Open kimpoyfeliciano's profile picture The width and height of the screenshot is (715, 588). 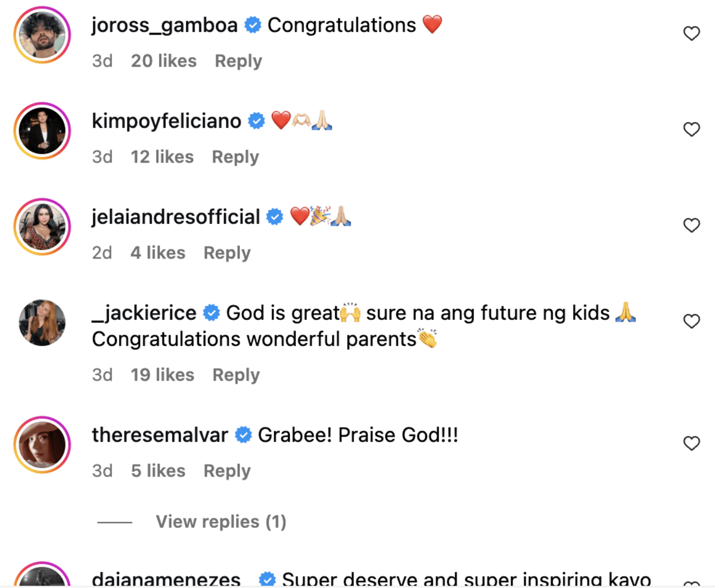click(x=42, y=130)
